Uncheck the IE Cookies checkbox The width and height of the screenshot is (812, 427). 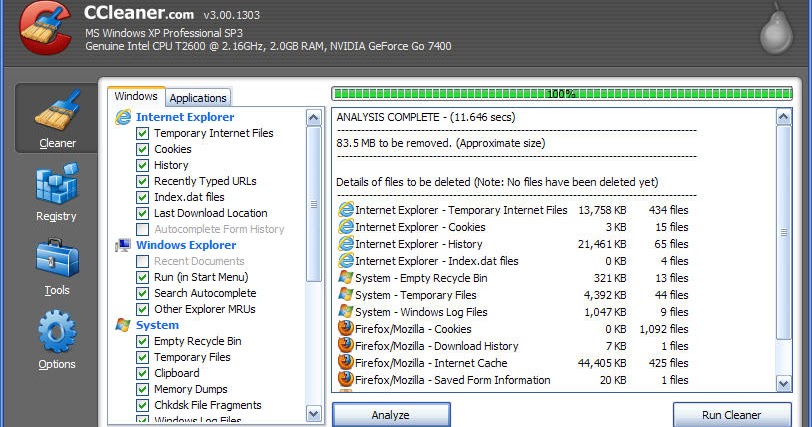click(142, 150)
